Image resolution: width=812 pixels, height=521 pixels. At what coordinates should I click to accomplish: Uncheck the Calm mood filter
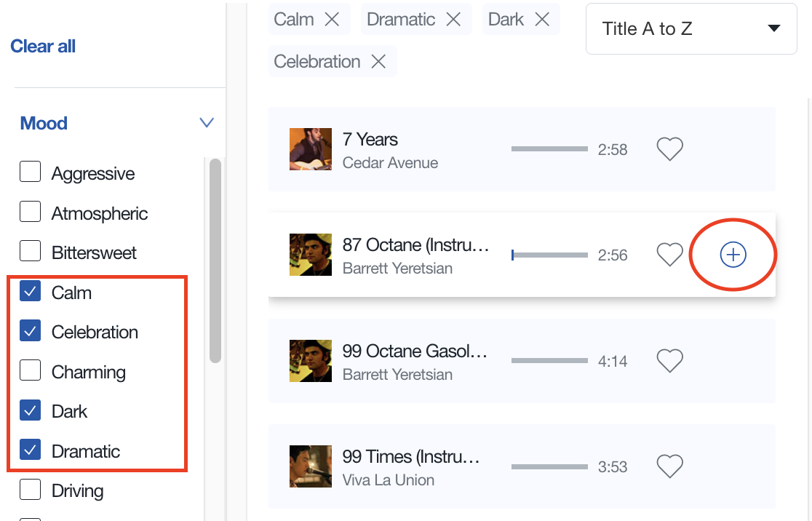coord(30,293)
